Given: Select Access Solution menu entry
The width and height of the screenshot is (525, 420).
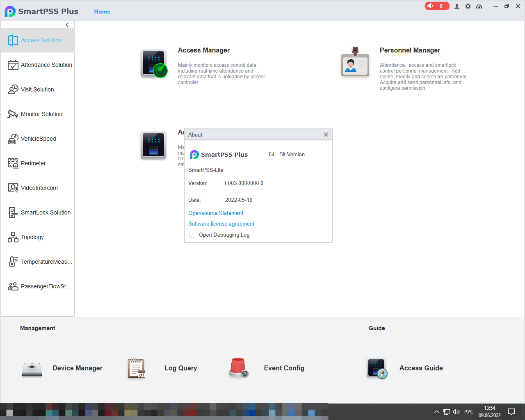Looking at the screenshot, I should [x=37, y=40].
